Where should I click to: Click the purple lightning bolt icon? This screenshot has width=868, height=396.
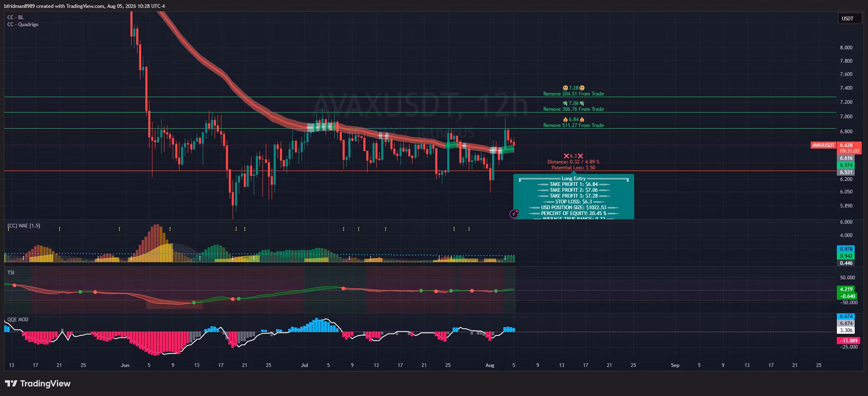[514, 214]
